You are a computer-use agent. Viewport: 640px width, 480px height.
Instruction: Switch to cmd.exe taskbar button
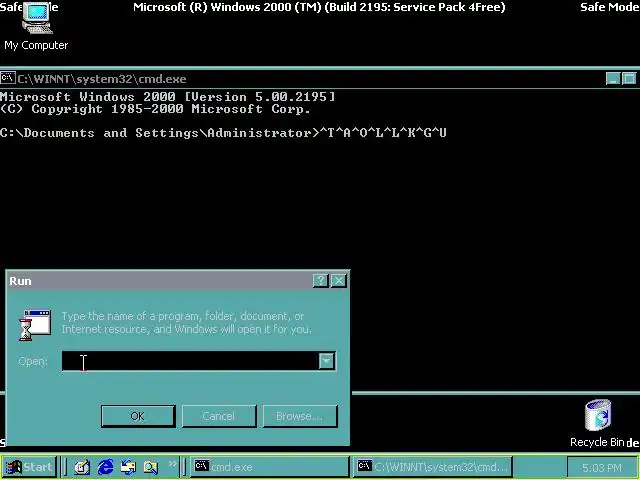(269, 467)
